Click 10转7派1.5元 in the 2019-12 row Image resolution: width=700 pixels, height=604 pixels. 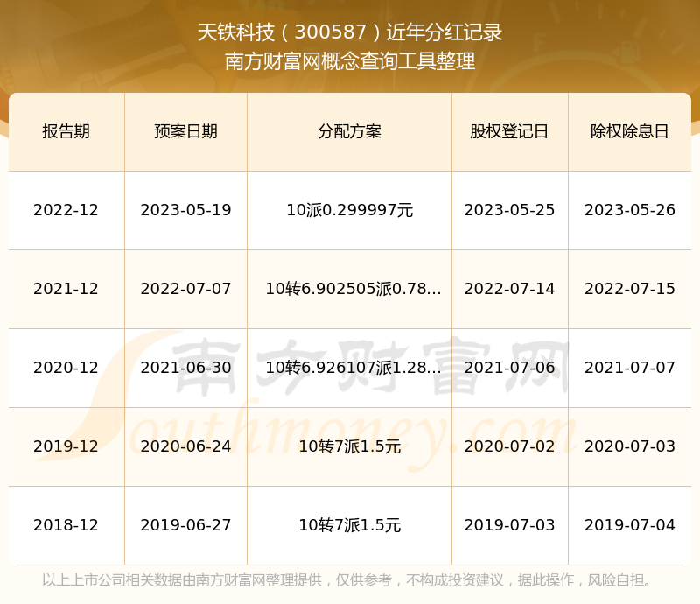tap(349, 446)
